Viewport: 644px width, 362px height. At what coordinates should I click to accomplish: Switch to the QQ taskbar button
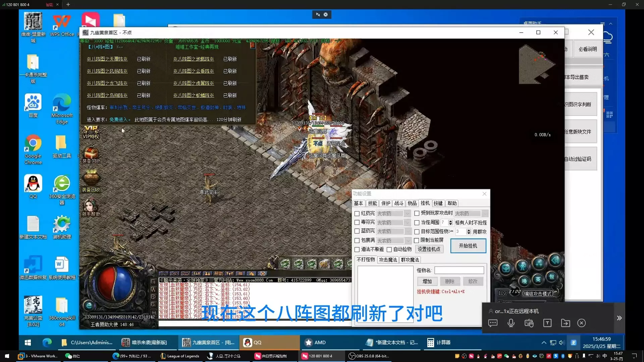(269, 343)
